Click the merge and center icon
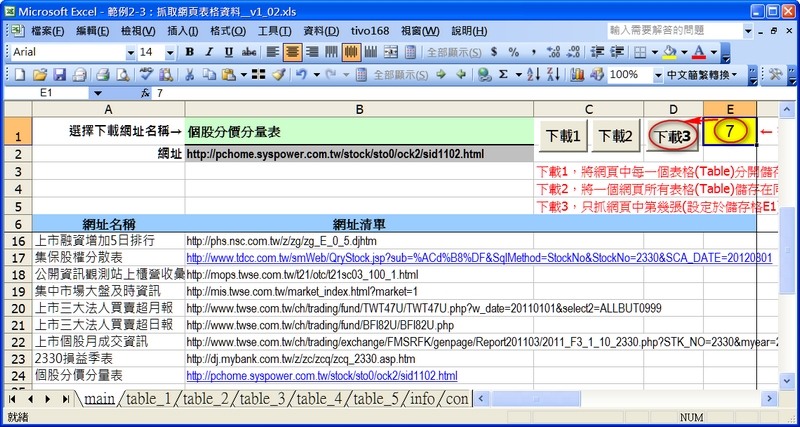 pyautogui.click(x=391, y=52)
